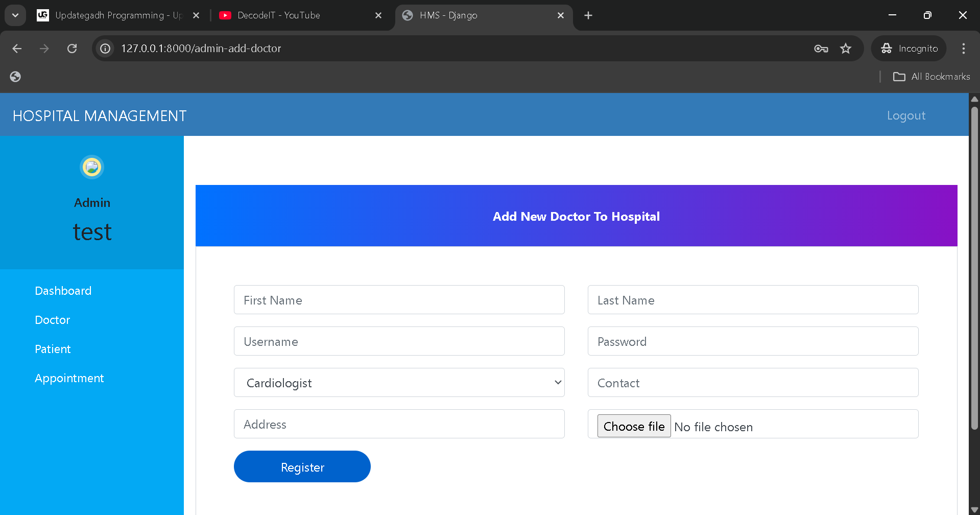Click the admin profile avatar icon
This screenshot has height=515, width=980.
coord(92,167)
